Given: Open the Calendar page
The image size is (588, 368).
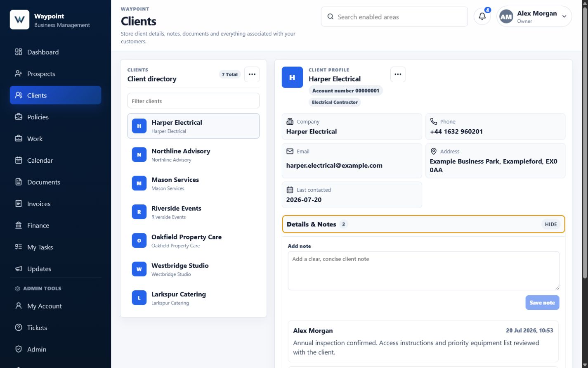Looking at the screenshot, I should [55, 160].
